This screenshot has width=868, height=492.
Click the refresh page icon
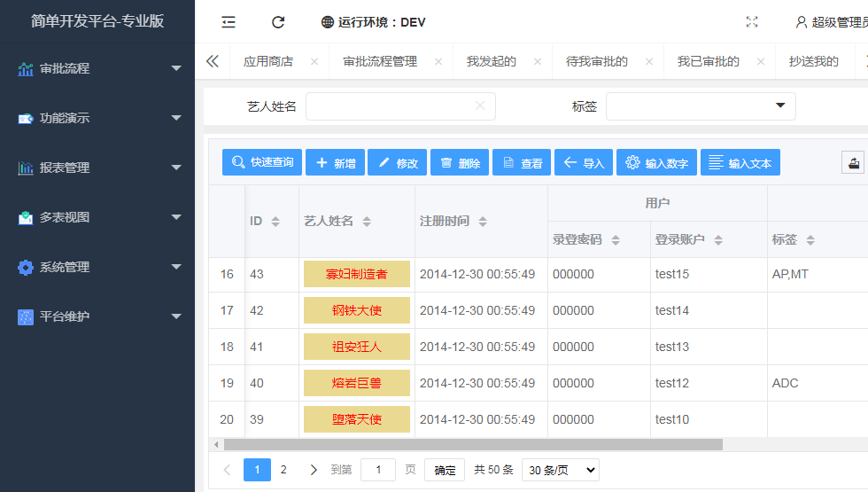click(278, 22)
